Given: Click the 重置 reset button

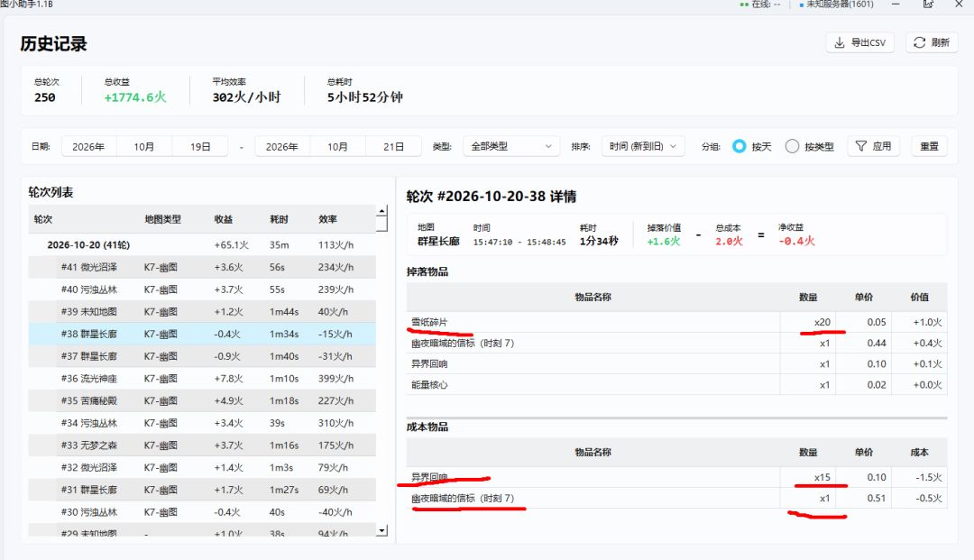Looking at the screenshot, I should coord(929,146).
